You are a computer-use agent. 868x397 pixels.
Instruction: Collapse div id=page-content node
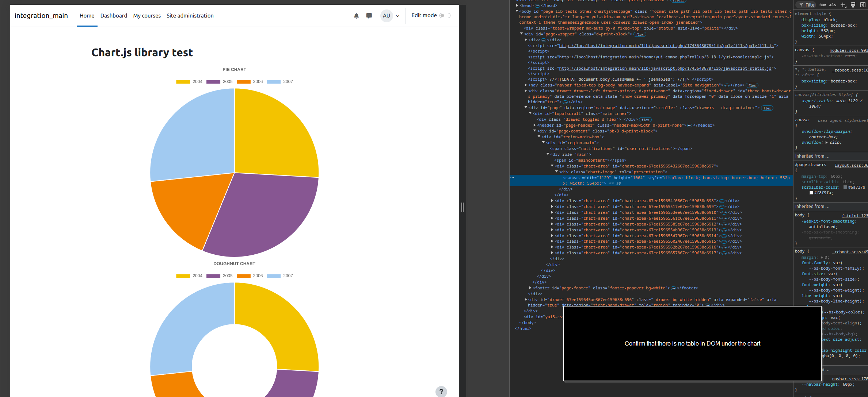pyautogui.click(x=534, y=131)
